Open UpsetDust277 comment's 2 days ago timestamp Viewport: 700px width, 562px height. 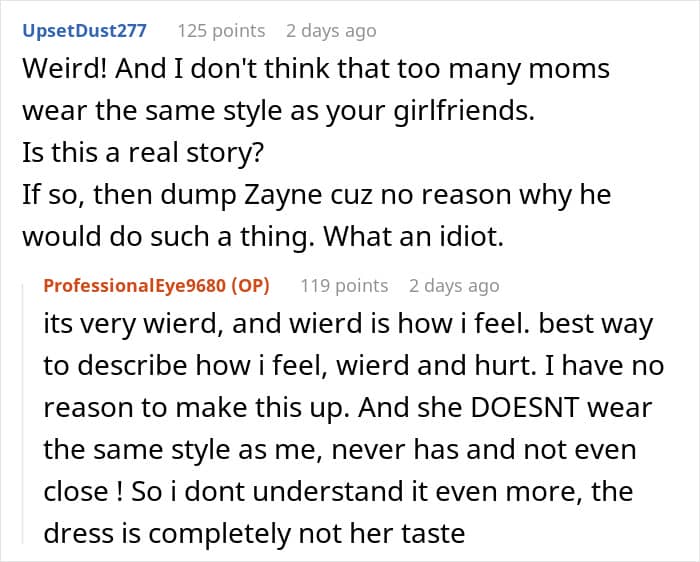tap(331, 31)
